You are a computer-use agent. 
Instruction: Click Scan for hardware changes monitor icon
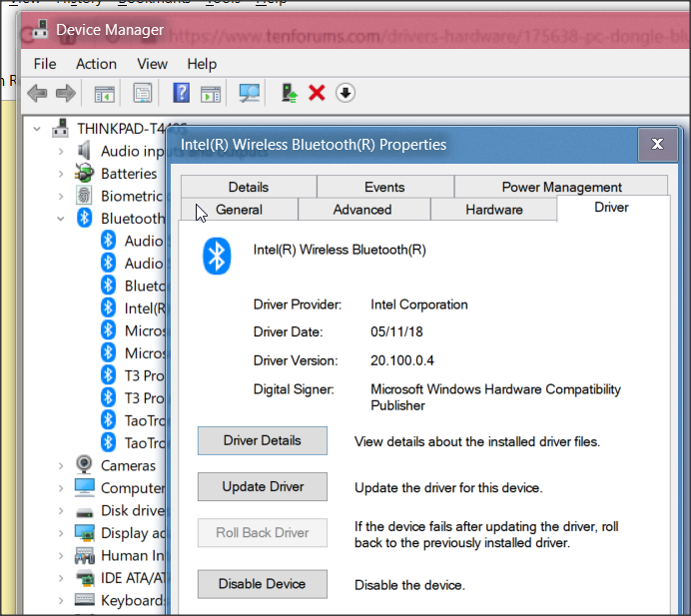click(x=249, y=93)
